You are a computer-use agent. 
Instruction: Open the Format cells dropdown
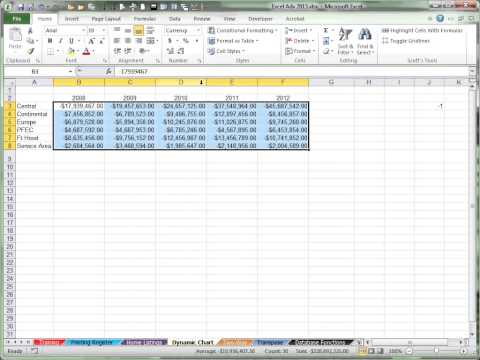click(300, 51)
